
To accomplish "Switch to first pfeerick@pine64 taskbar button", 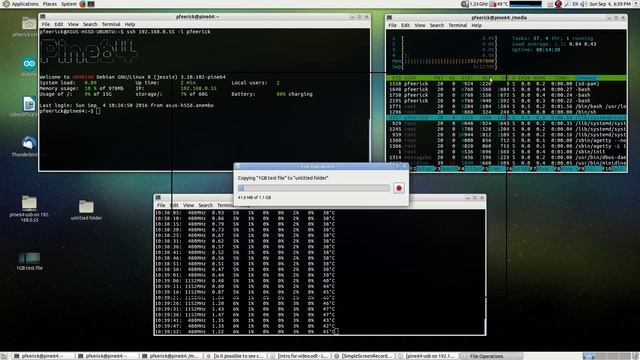I will pos(42,356).
